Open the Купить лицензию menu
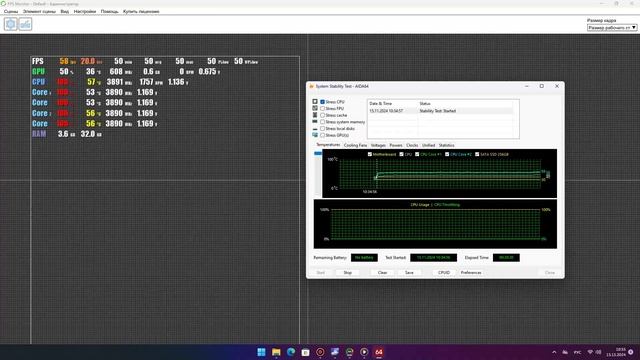 [x=141, y=11]
